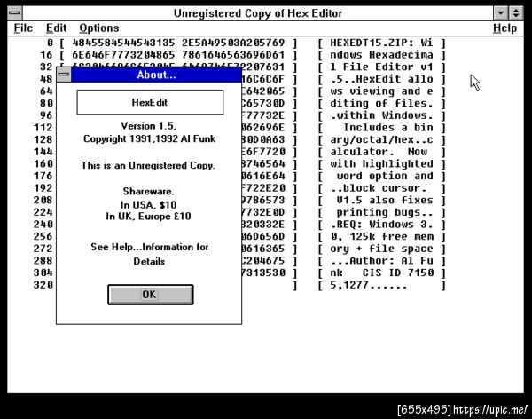Viewport: 532px width, 419px height.
Task: Click 'Copyright 1991,1992 Al Funk' text
Action: coord(149,139)
